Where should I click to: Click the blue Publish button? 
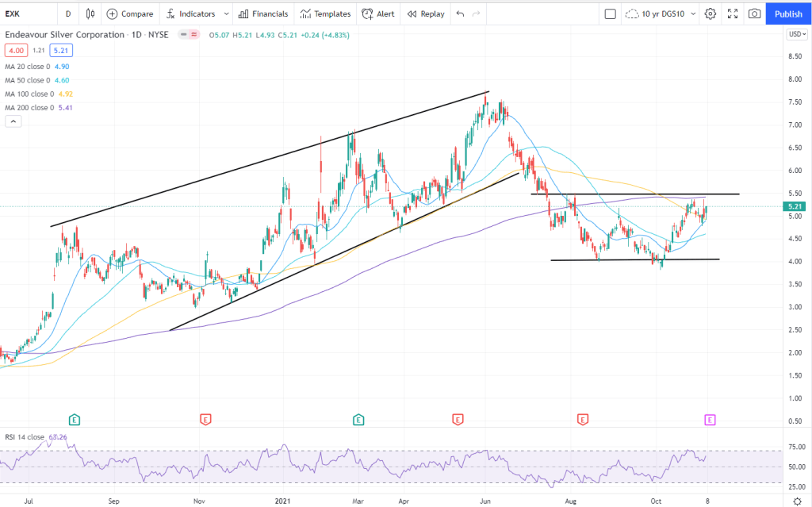[x=788, y=13]
